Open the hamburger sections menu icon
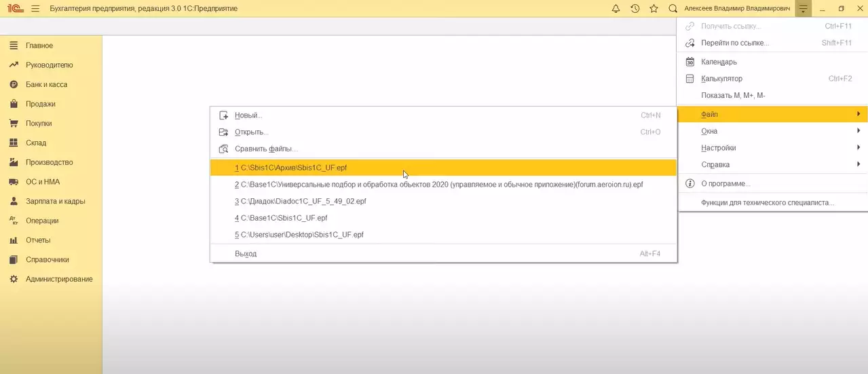Image resolution: width=868 pixels, height=374 pixels. pos(35,9)
